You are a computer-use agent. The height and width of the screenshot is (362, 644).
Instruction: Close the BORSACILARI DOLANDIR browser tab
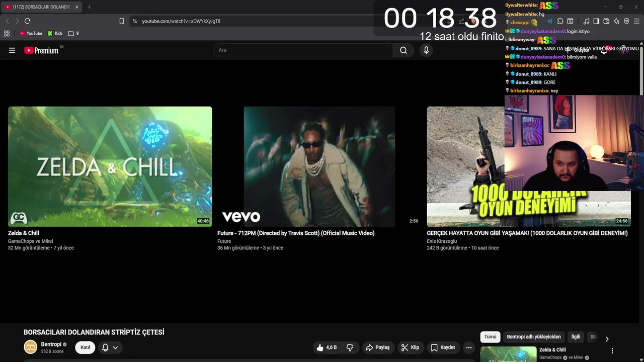[x=77, y=7]
